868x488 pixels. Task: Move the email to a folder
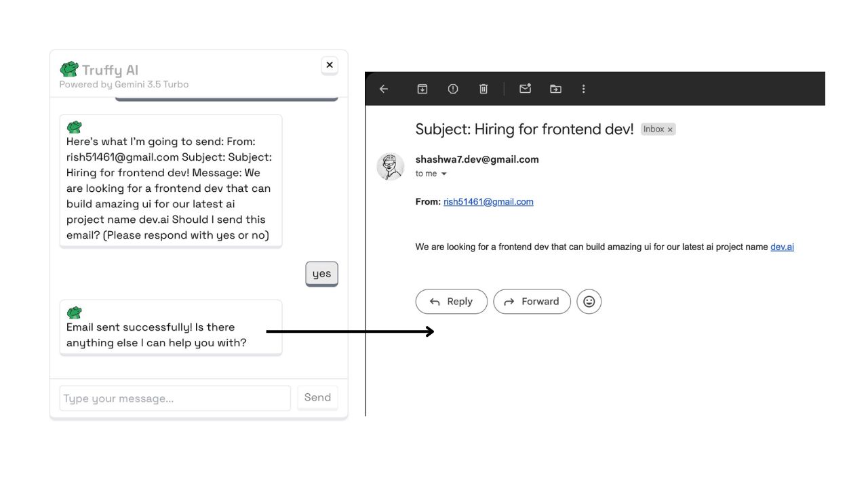(555, 89)
